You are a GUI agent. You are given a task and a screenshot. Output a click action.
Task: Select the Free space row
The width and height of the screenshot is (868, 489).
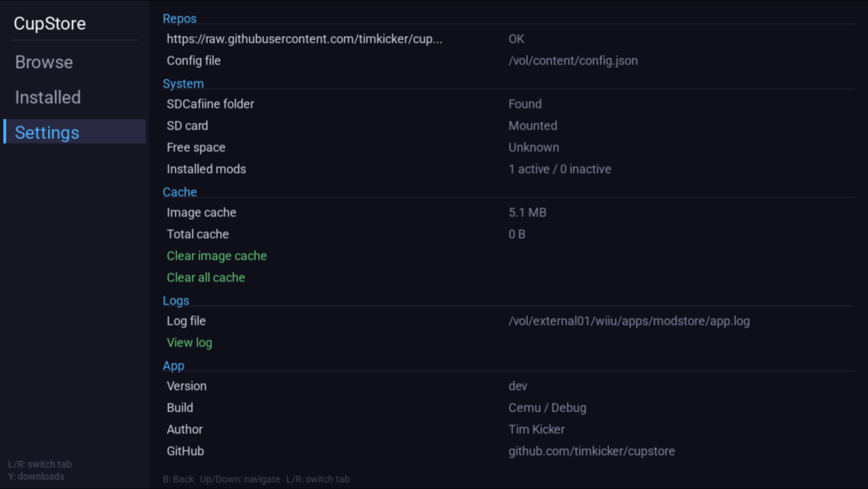coord(196,147)
